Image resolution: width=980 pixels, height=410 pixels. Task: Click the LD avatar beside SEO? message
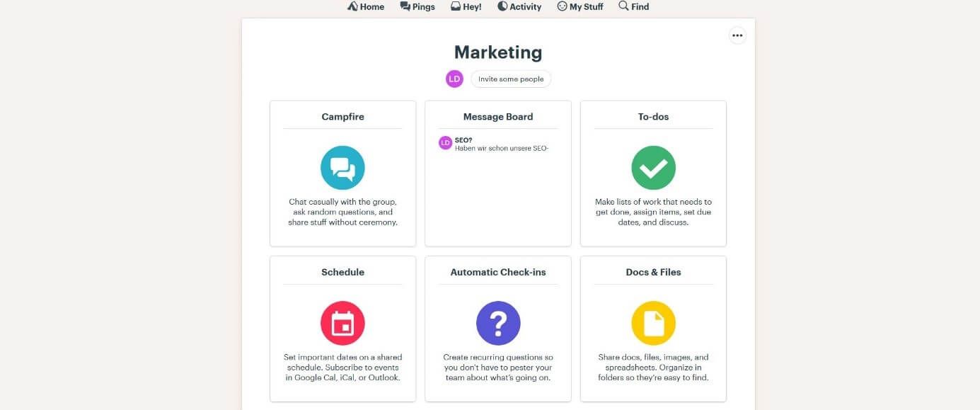[x=445, y=143]
